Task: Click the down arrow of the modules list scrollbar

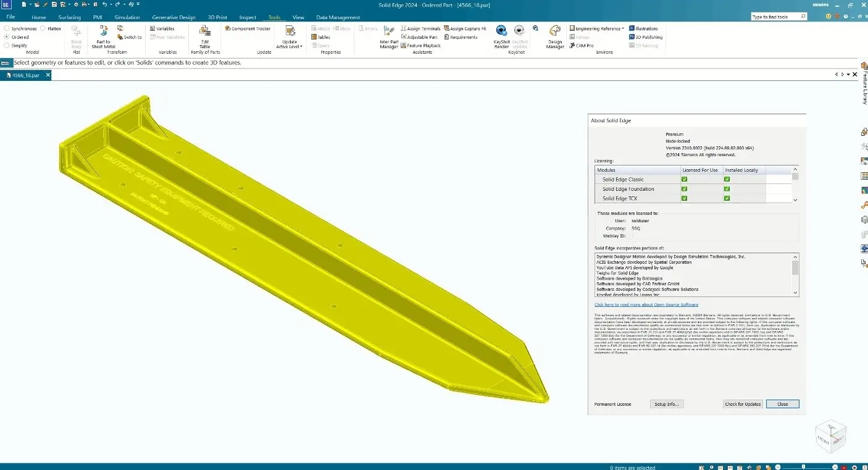Action: click(795, 199)
